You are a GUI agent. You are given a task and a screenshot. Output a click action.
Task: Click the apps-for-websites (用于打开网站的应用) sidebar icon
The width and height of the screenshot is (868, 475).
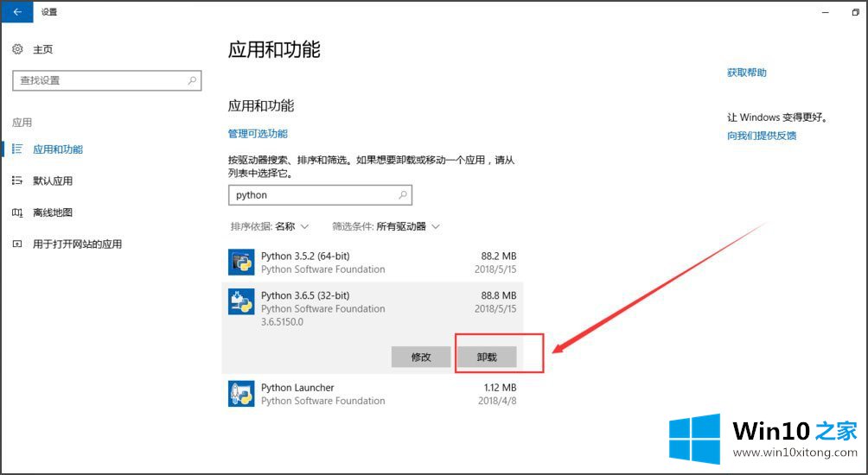tap(17, 244)
